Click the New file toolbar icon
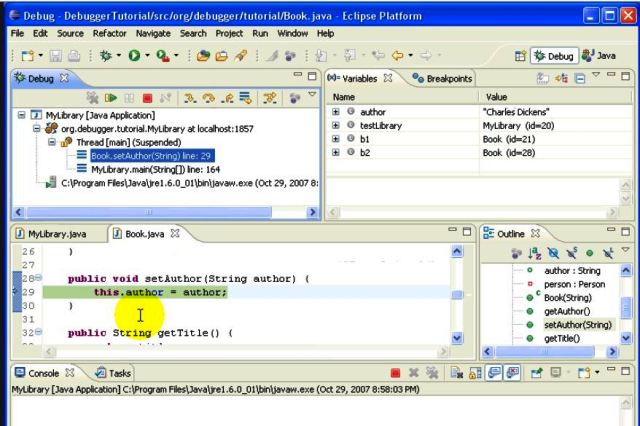640x426 pixels. pyautogui.click(x=27, y=55)
